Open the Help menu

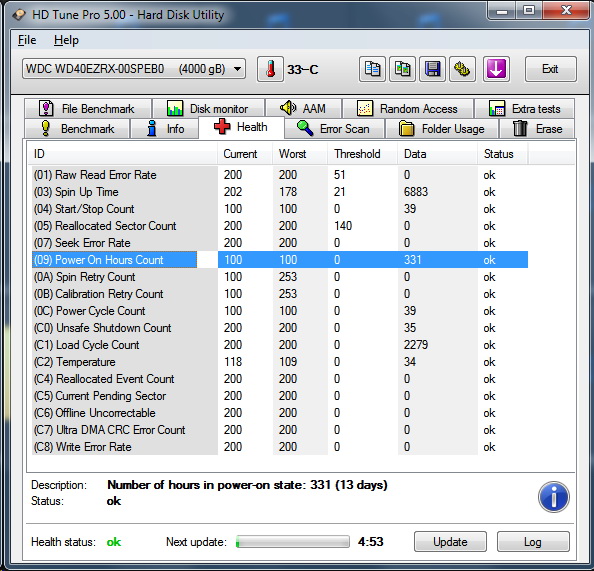(x=66, y=40)
